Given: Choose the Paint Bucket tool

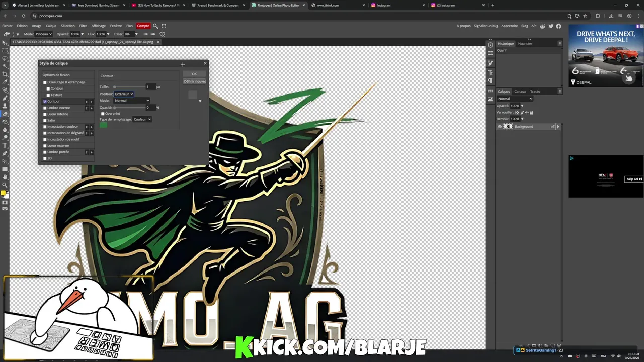Looking at the screenshot, I should pos(5,121).
